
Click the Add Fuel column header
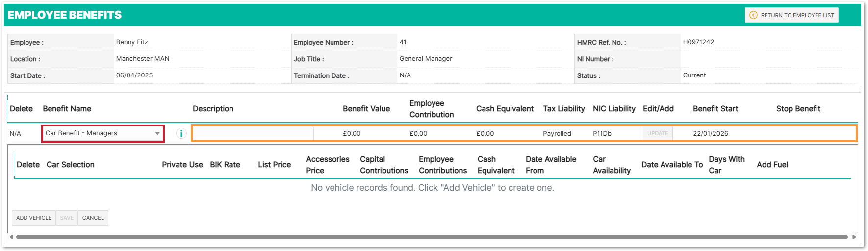pyautogui.click(x=772, y=165)
